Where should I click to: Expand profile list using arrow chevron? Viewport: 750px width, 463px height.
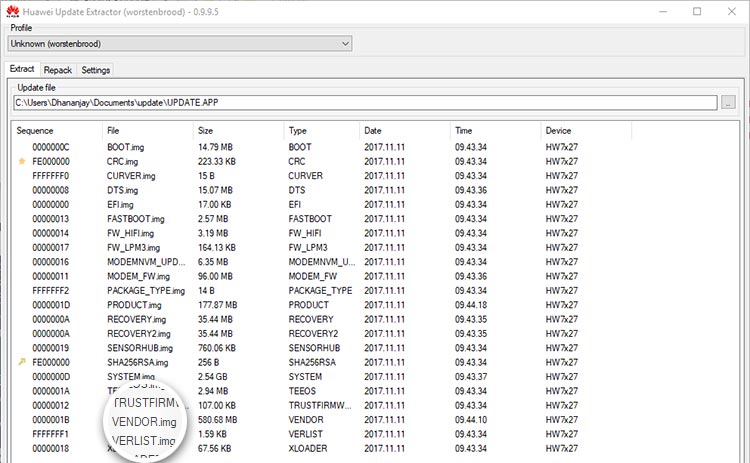tap(345, 44)
